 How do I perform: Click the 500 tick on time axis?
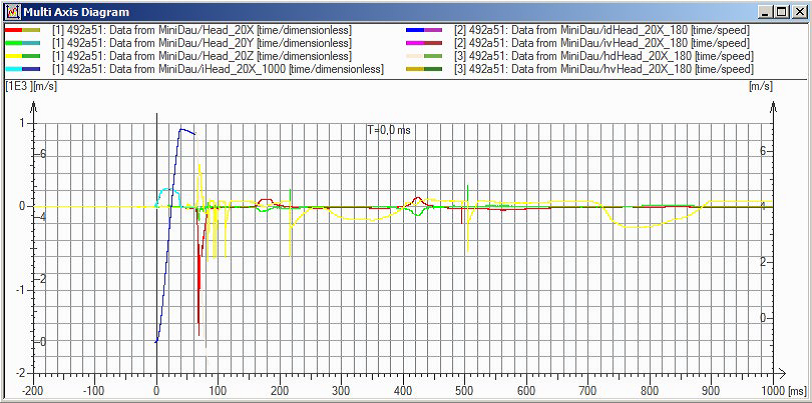pos(465,389)
